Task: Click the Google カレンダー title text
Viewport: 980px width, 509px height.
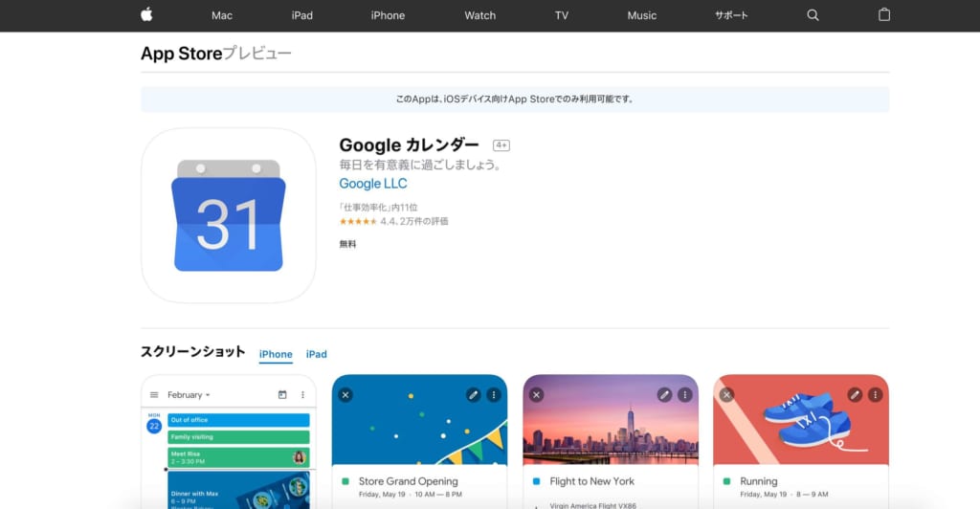Action: [409, 144]
